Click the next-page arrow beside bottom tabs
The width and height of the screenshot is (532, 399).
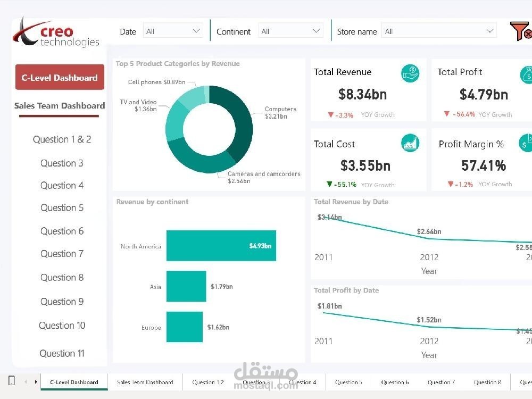(35, 381)
